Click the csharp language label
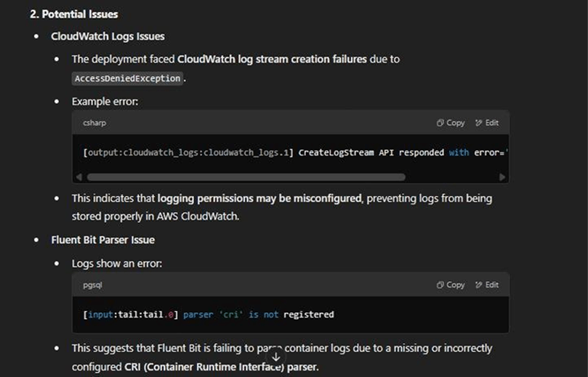 94,123
